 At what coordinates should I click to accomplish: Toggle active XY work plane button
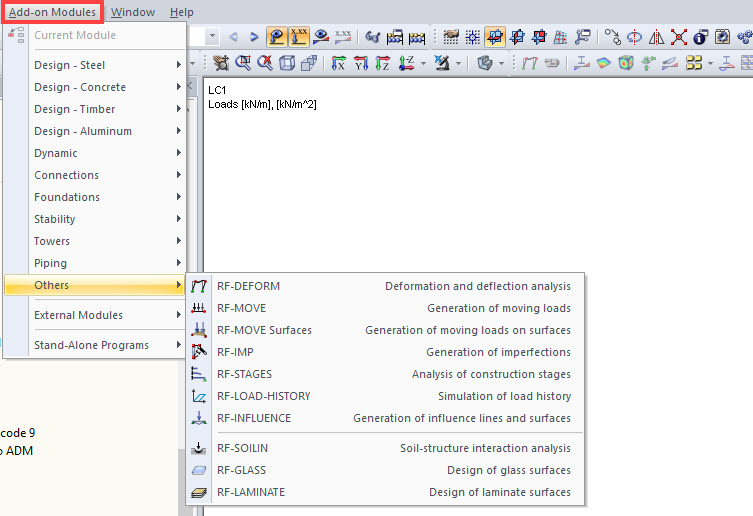495,37
